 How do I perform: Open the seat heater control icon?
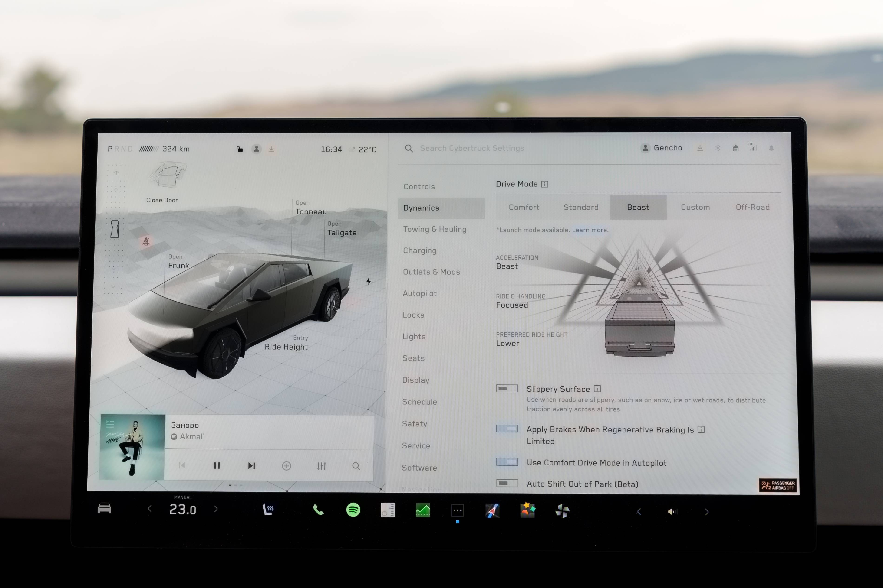[268, 509]
